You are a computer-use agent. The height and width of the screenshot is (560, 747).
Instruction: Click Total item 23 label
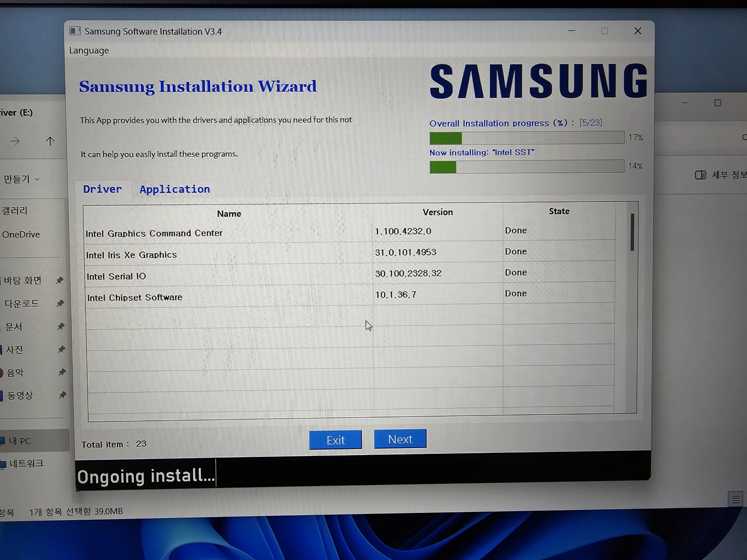pos(114,444)
